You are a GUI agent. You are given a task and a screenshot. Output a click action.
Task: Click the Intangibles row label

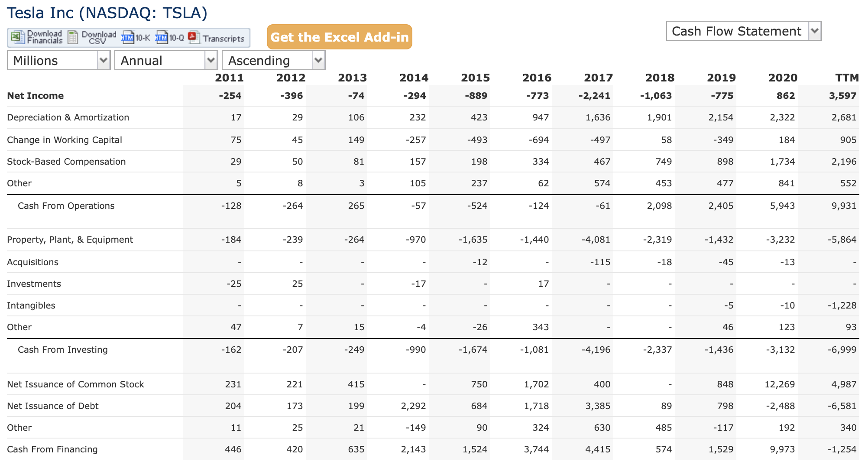click(x=31, y=305)
